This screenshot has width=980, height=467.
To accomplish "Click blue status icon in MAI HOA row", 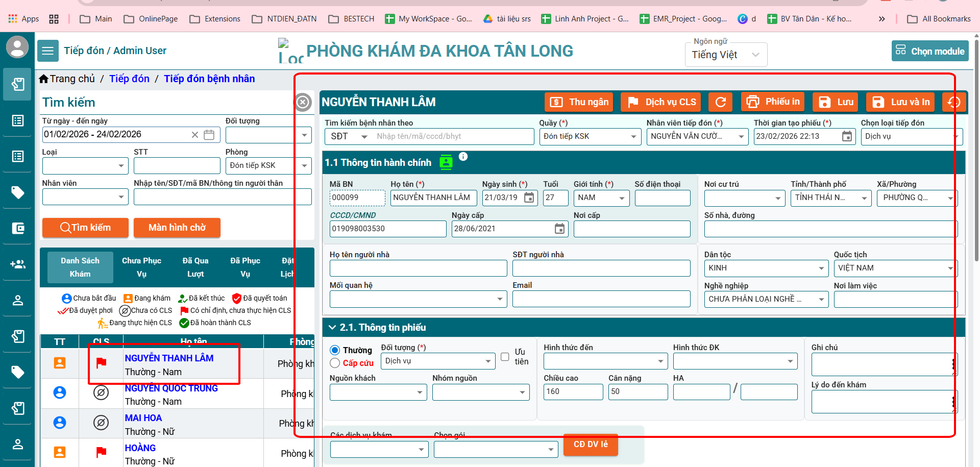I will point(60,423).
